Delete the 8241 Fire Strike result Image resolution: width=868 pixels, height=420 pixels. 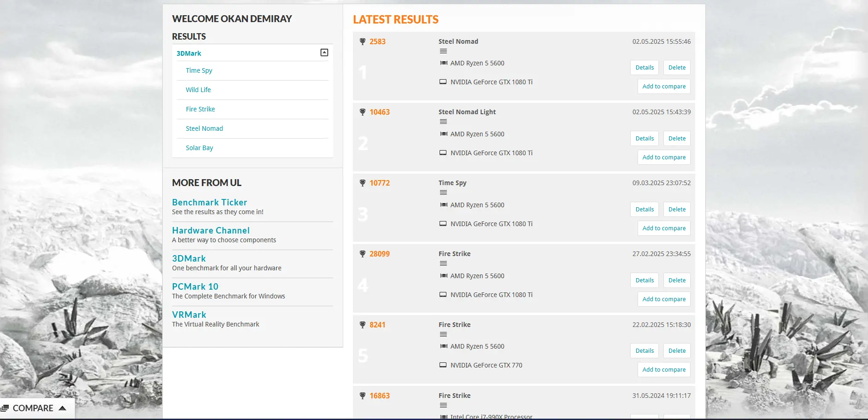click(677, 351)
